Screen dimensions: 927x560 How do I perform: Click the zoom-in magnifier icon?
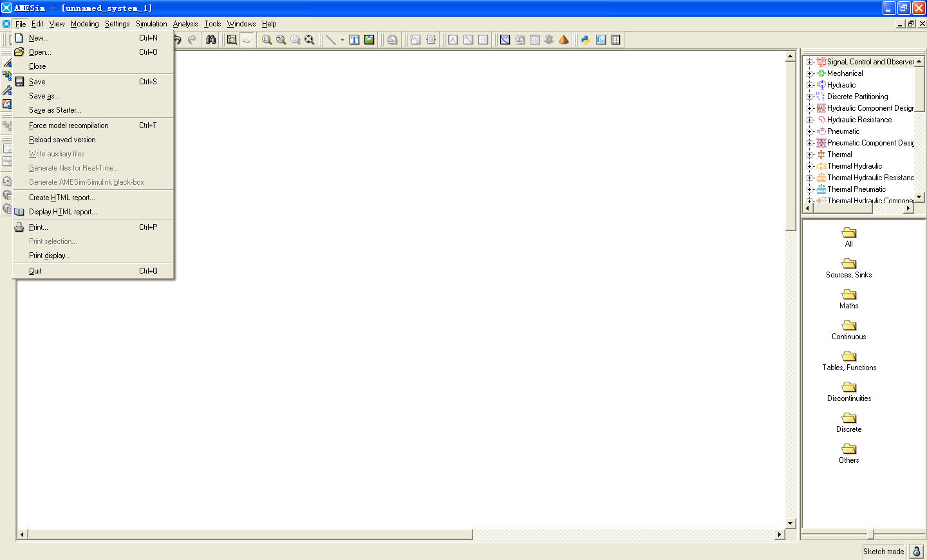(267, 40)
